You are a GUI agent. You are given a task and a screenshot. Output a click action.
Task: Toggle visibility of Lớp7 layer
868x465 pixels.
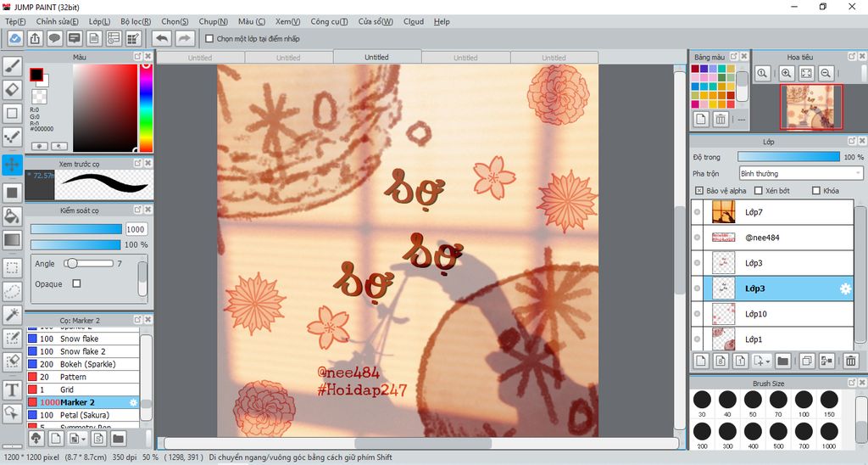point(697,212)
